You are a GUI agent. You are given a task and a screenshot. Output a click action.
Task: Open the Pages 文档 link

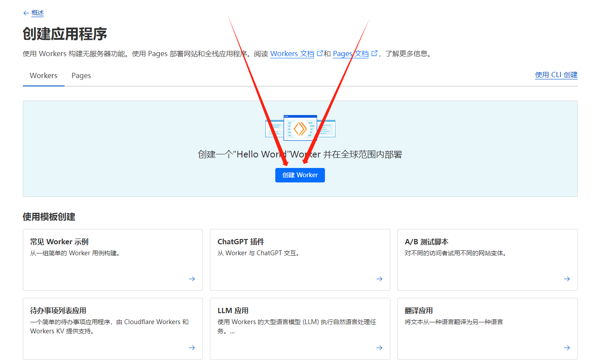coord(350,54)
